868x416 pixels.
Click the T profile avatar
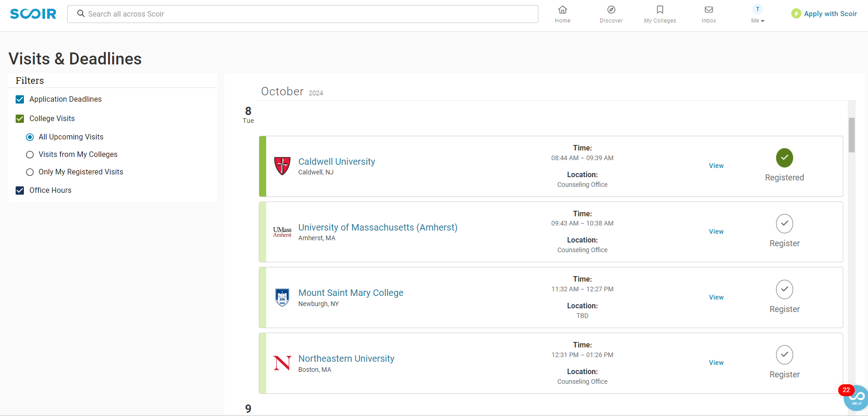coord(758,9)
